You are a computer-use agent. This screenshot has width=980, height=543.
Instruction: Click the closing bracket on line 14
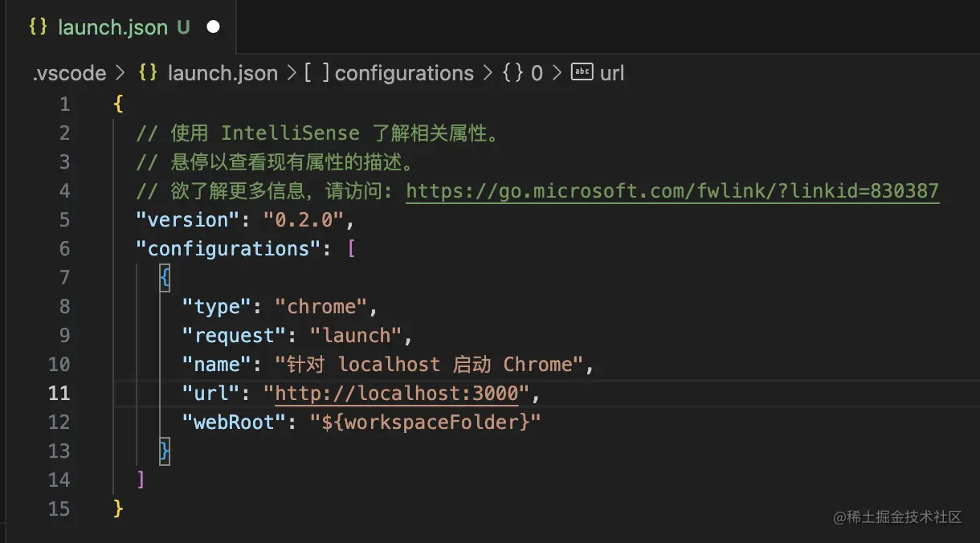tap(141, 480)
